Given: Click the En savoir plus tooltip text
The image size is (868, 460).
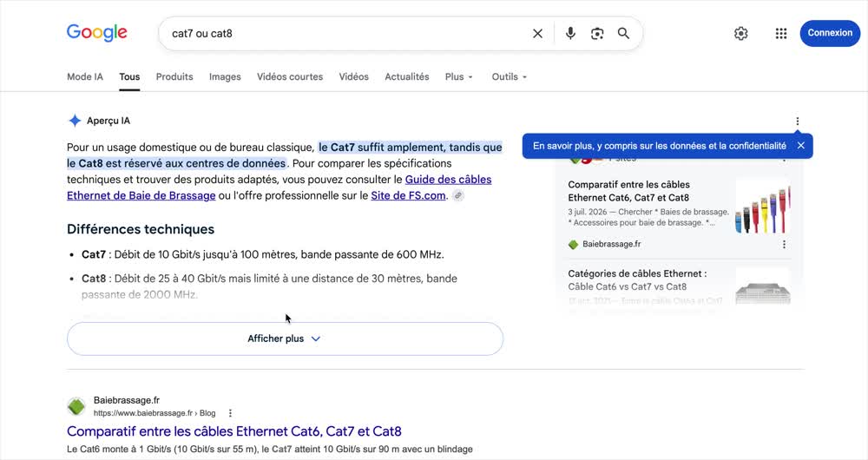Looking at the screenshot, I should (660, 146).
